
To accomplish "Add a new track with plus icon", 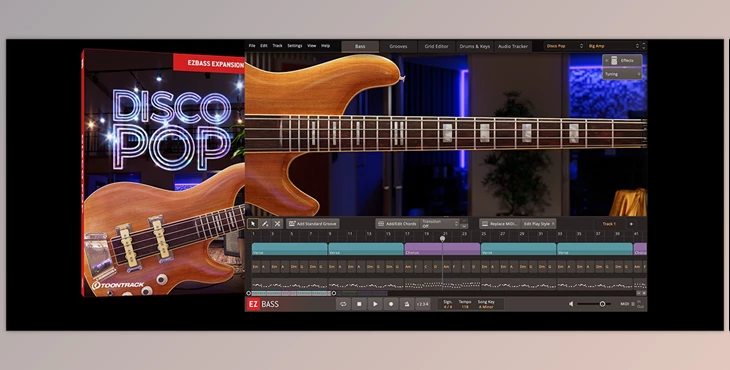I will coord(631,224).
